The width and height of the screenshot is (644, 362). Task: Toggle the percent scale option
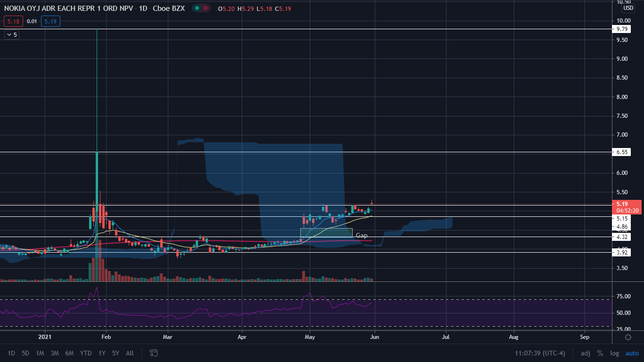600,353
